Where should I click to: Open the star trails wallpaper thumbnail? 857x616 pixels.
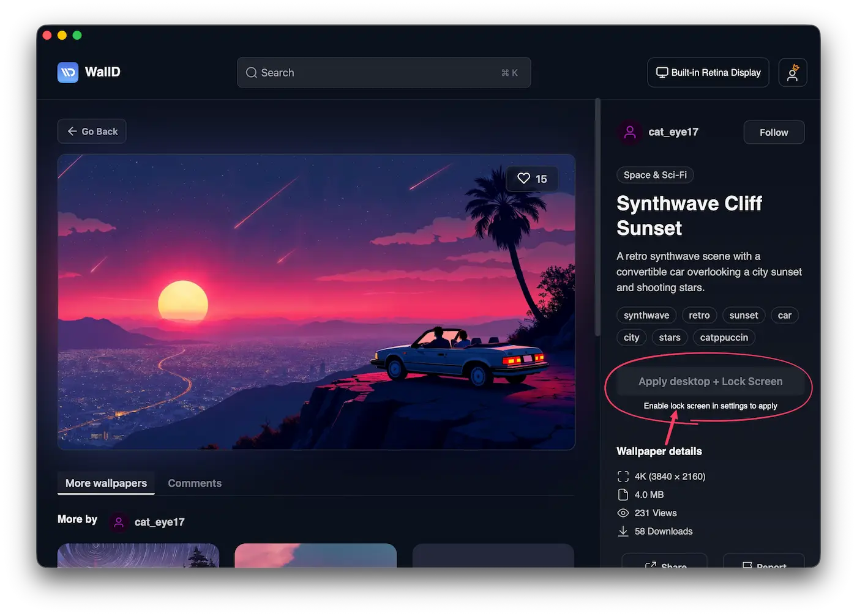[138, 555]
